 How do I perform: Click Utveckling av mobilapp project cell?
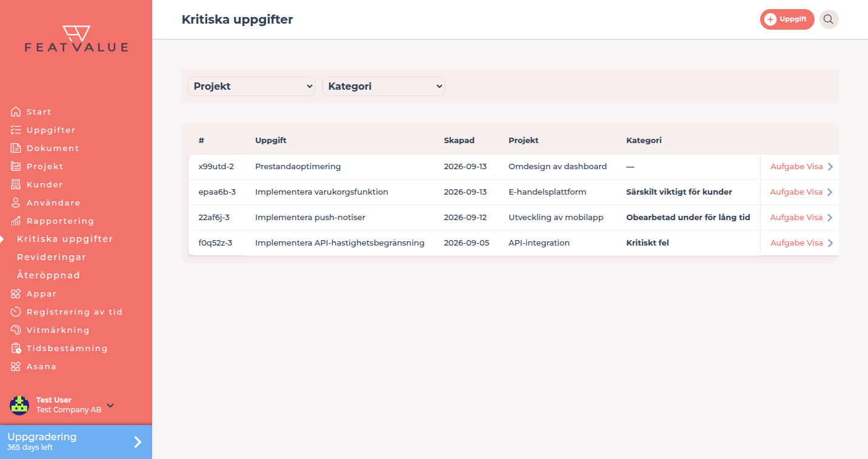[x=556, y=218]
